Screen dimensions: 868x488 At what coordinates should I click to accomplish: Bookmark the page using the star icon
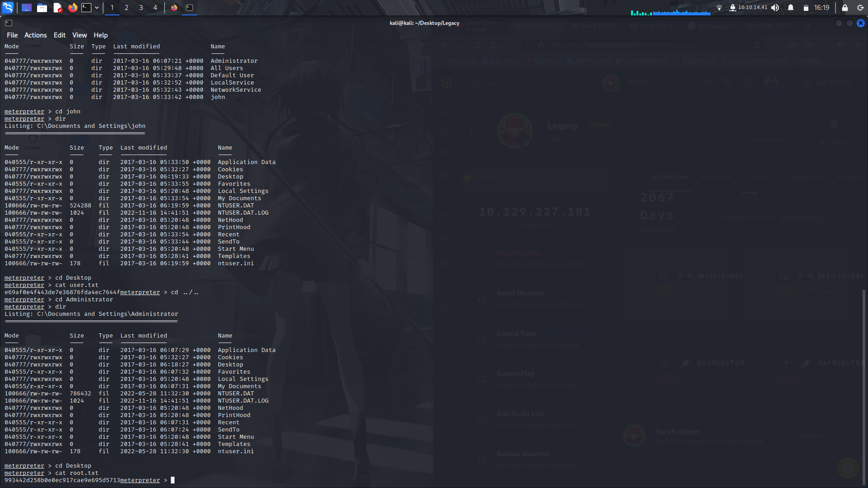[757, 45]
